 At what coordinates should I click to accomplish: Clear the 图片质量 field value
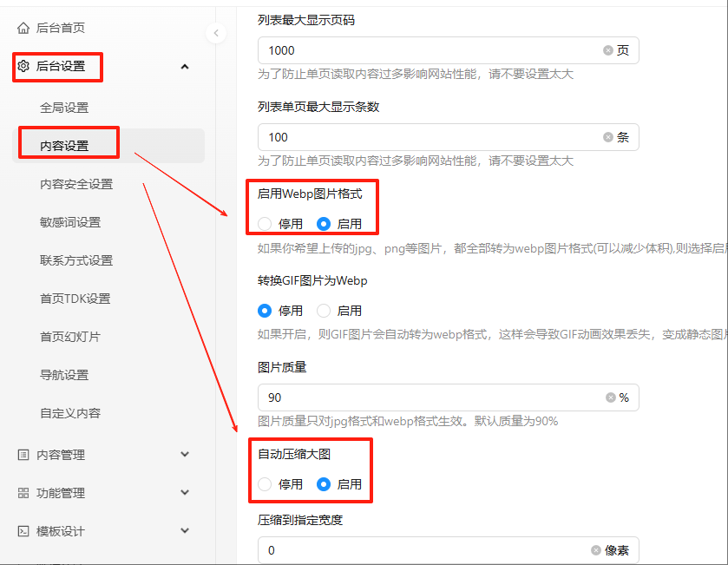(611, 397)
